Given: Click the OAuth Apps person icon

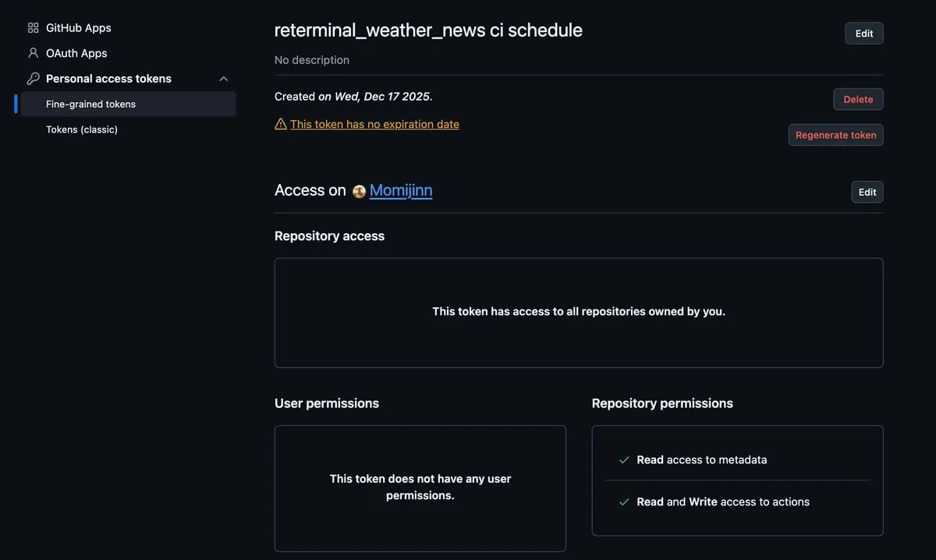Looking at the screenshot, I should coord(33,53).
